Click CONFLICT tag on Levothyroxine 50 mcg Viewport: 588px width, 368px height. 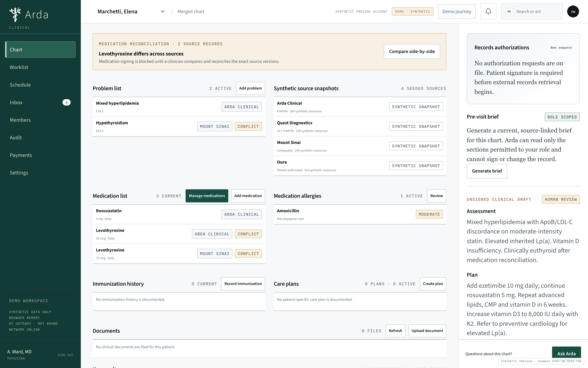[248, 234]
